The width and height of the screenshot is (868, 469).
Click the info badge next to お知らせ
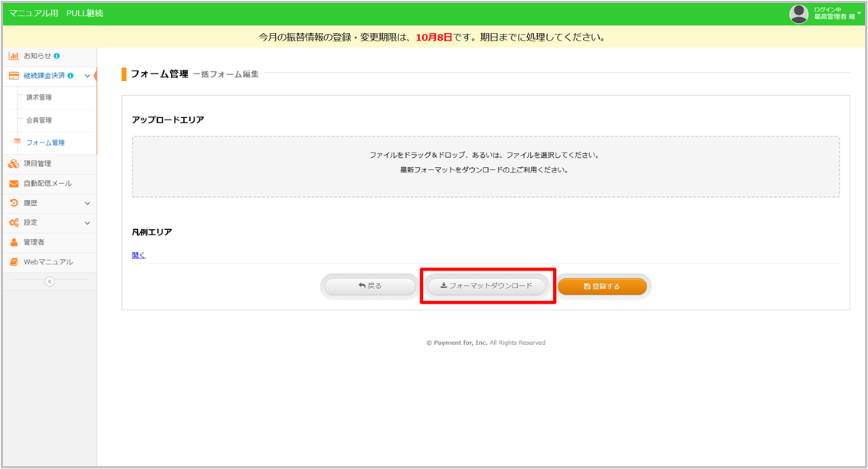point(57,56)
